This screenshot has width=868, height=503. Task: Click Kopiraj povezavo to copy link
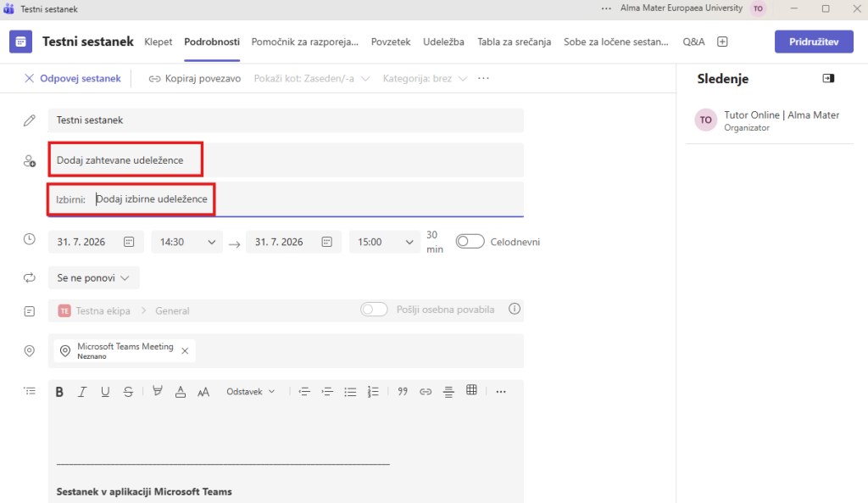(x=195, y=79)
